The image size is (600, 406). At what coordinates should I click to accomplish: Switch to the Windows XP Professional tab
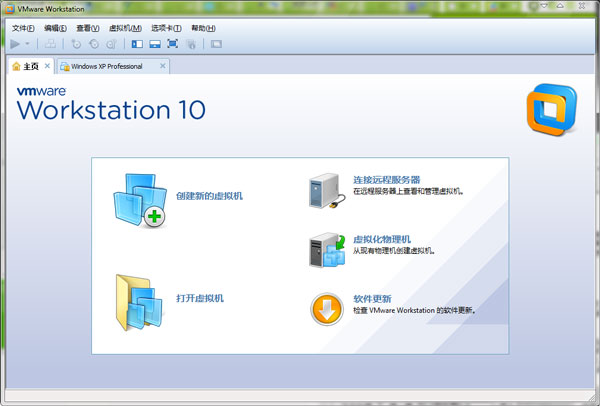[x=113, y=66]
